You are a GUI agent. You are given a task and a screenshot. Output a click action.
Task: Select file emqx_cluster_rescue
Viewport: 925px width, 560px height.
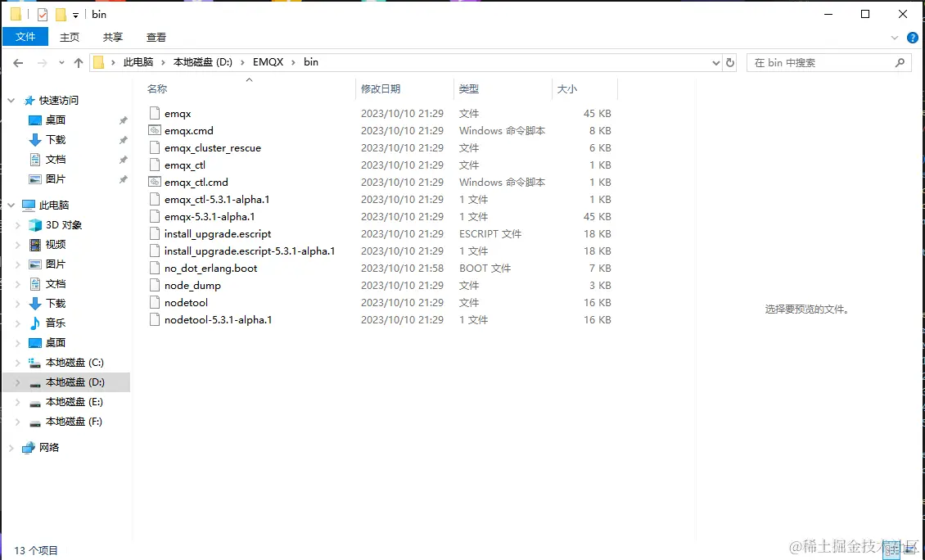click(212, 148)
